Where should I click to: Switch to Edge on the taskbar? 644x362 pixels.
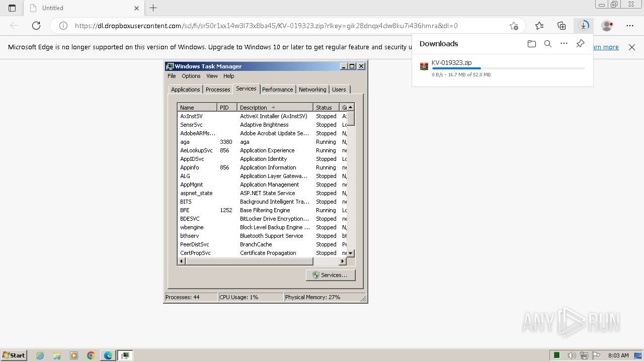[x=108, y=355]
